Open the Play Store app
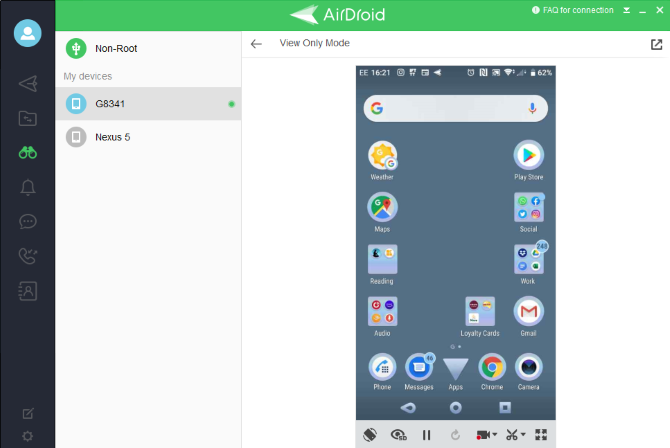 529,160
